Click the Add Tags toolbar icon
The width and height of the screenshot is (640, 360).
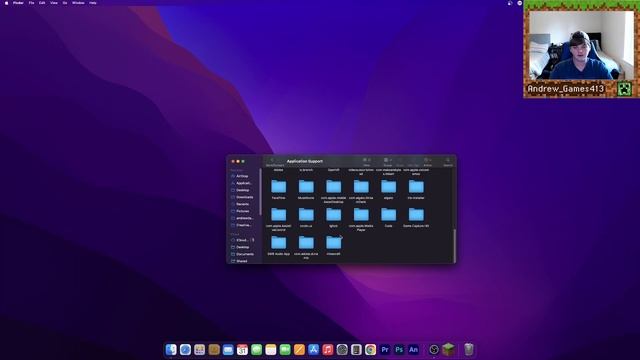(413, 160)
